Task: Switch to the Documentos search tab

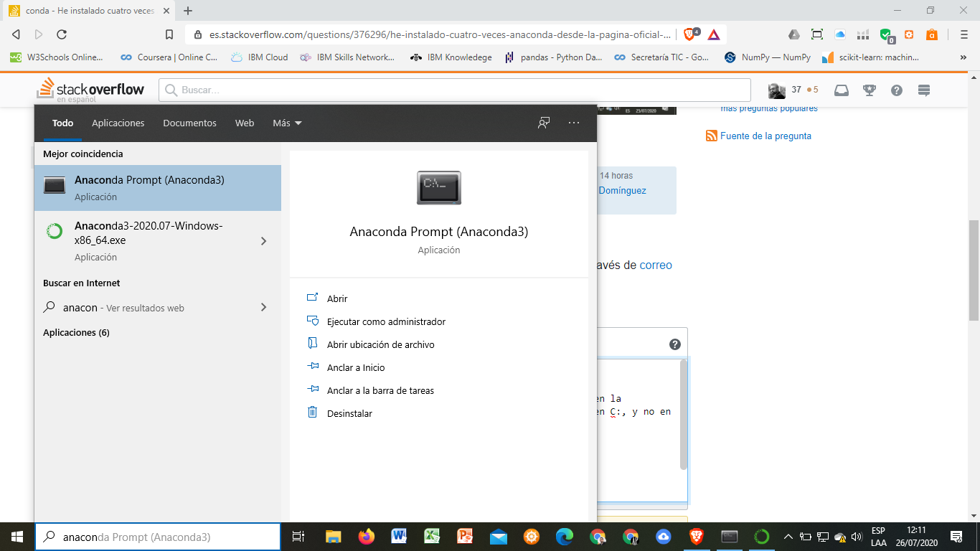Action: (x=189, y=123)
